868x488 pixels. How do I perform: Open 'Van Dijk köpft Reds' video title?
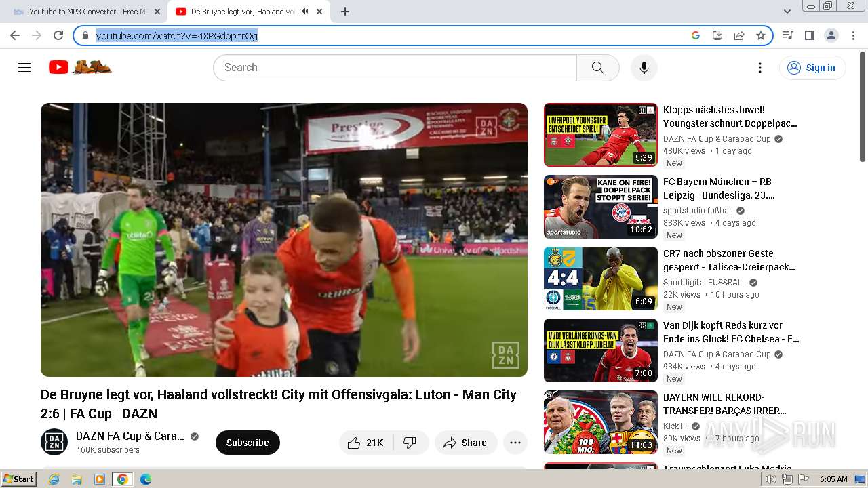click(x=731, y=332)
